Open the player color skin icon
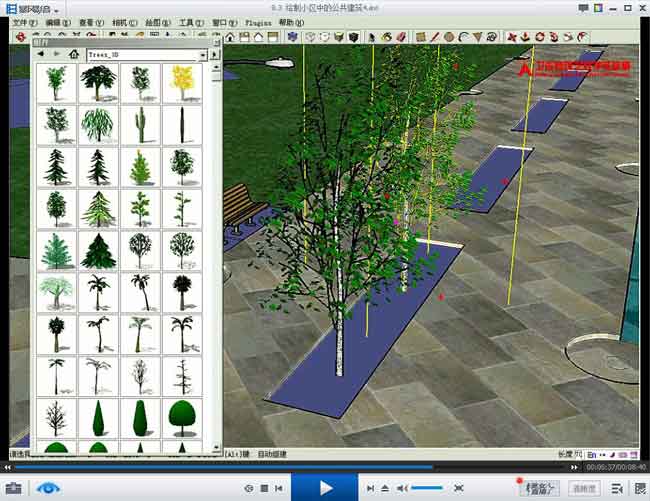The image size is (650, 501). pos(598,8)
